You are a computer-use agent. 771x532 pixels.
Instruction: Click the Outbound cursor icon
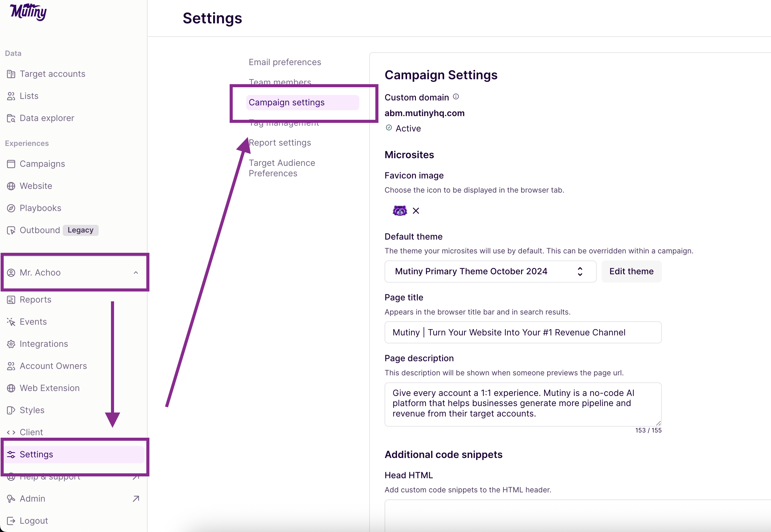[x=11, y=230]
